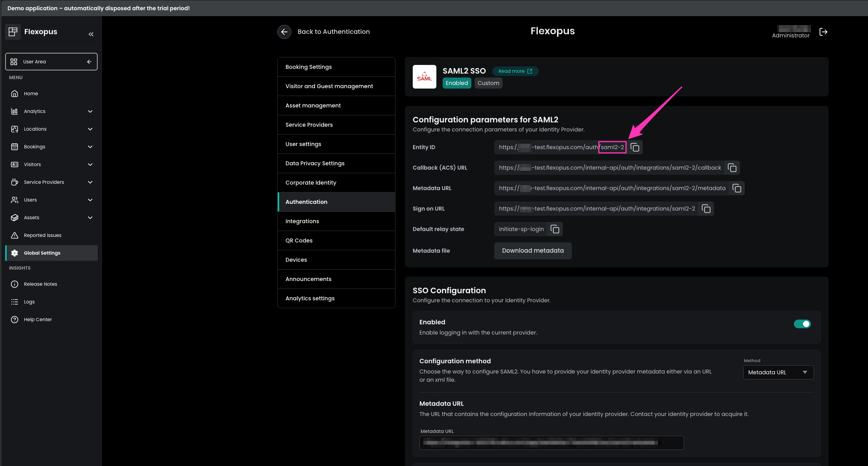Viewport: 868px width, 466px height.
Task: Expand the Visitors menu chevron
Action: 90,165
